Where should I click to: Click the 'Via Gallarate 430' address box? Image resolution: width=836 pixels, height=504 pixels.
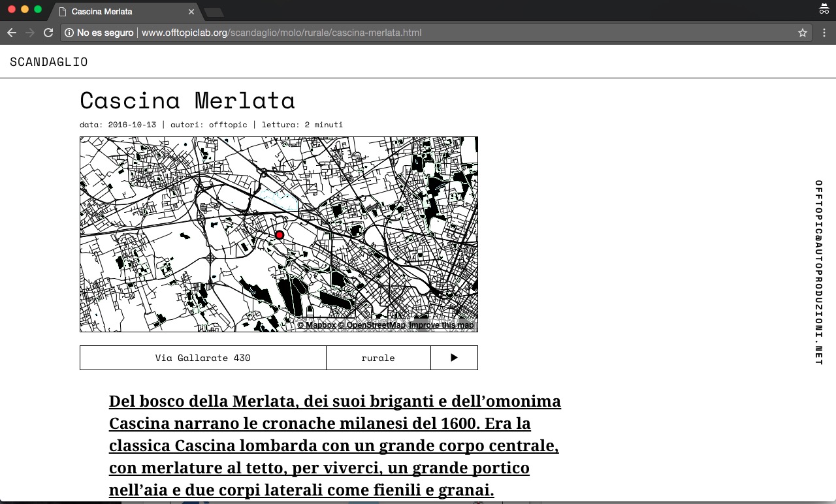click(x=203, y=358)
